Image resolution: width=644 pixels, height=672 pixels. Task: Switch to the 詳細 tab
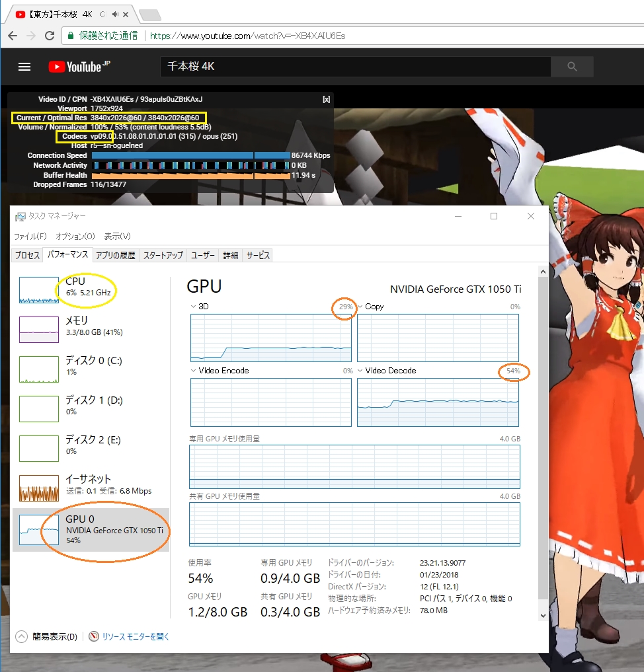click(x=231, y=255)
